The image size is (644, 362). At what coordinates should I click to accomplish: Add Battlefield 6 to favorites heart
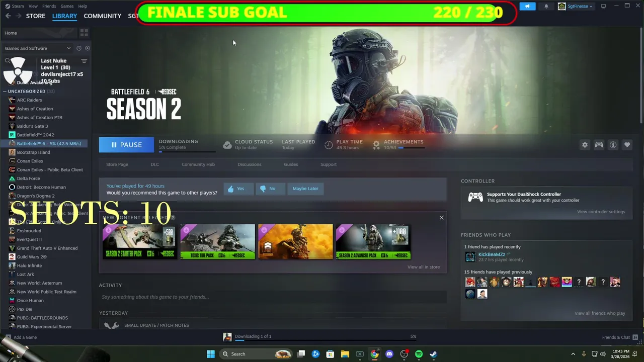click(627, 145)
